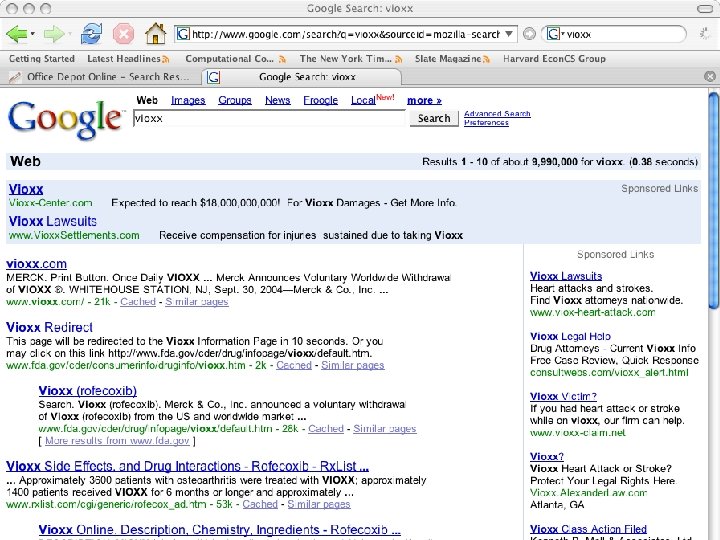This screenshot has height=540, width=720.
Task: Focus the Google search query field
Action: click(x=269, y=118)
